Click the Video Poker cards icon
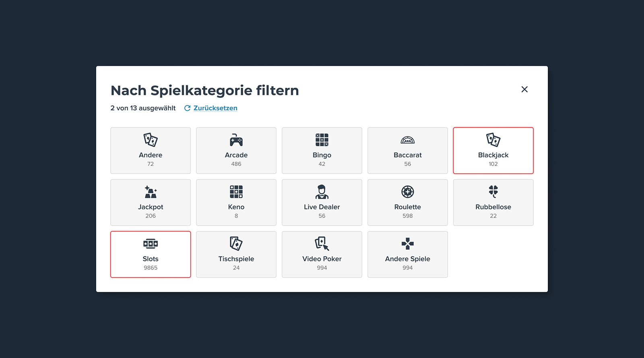This screenshot has height=358, width=644. pyautogui.click(x=322, y=244)
